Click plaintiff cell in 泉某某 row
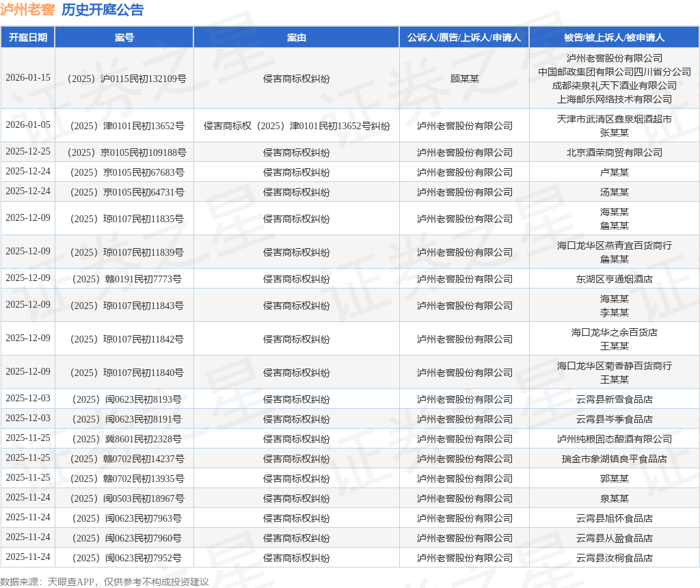The image size is (700, 588). point(464,498)
